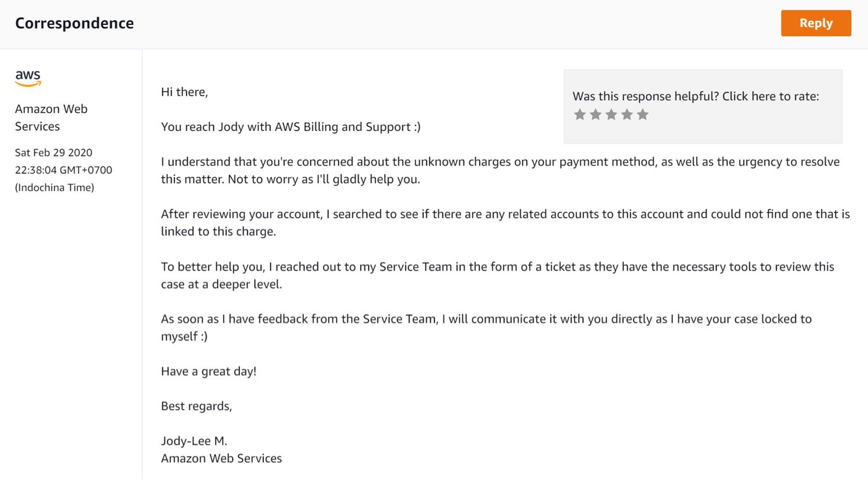Click the Jody-Lee M. signature name
Screen dimensions: 868x480
(194, 441)
